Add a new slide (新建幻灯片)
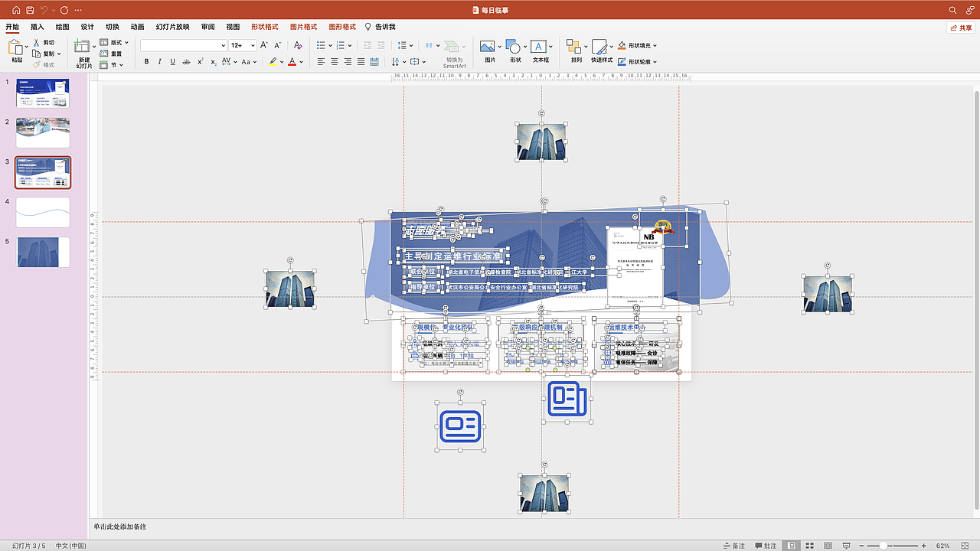The image size is (980, 551). (x=83, y=52)
